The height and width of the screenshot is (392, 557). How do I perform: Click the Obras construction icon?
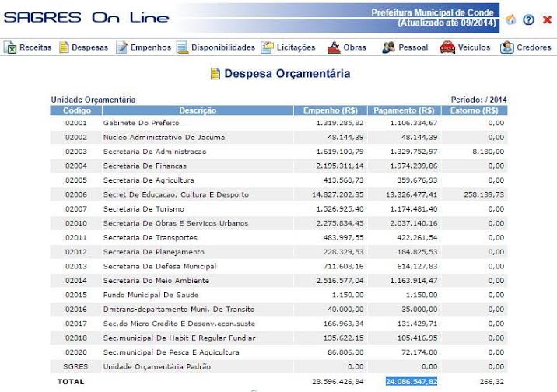point(334,47)
